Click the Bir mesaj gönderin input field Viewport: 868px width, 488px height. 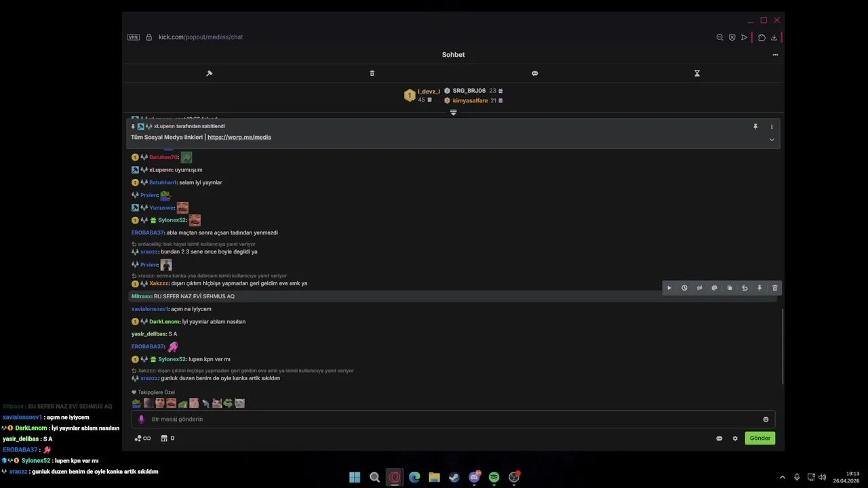[453, 420]
